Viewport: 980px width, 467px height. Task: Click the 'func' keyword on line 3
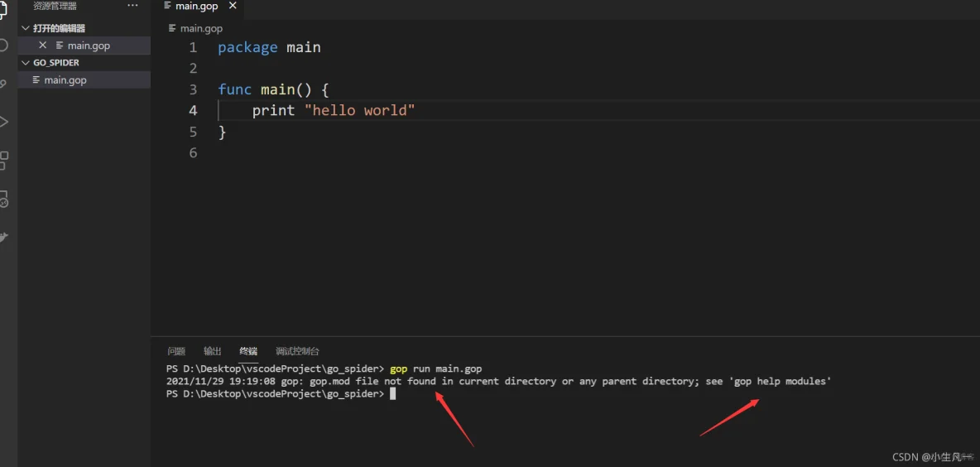point(235,89)
